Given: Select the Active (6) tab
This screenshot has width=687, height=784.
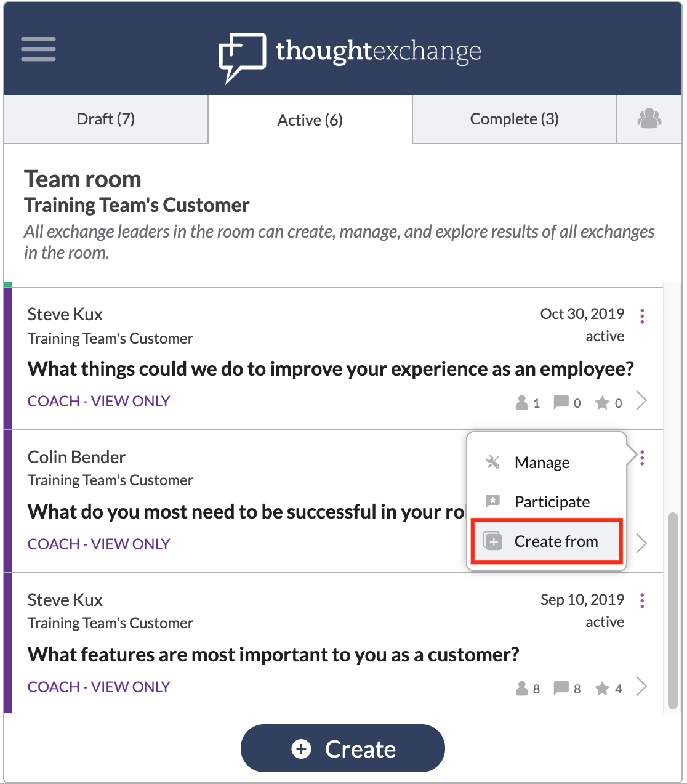Looking at the screenshot, I should [x=310, y=119].
